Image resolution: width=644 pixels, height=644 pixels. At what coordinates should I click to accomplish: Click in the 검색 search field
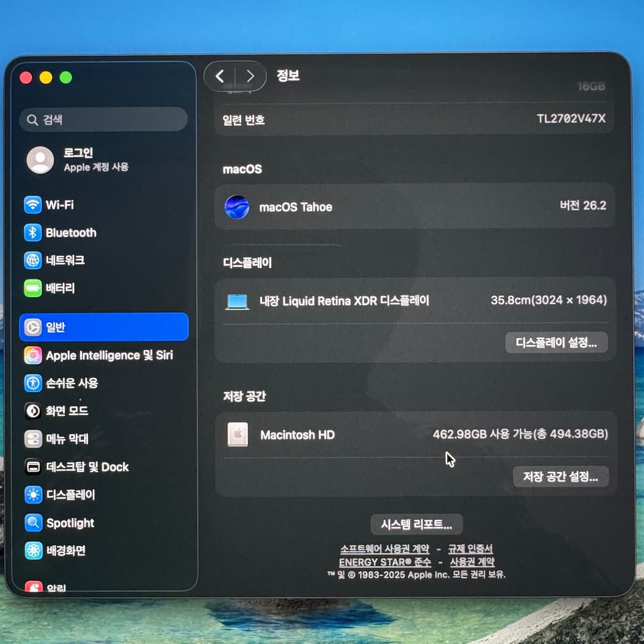(104, 120)
